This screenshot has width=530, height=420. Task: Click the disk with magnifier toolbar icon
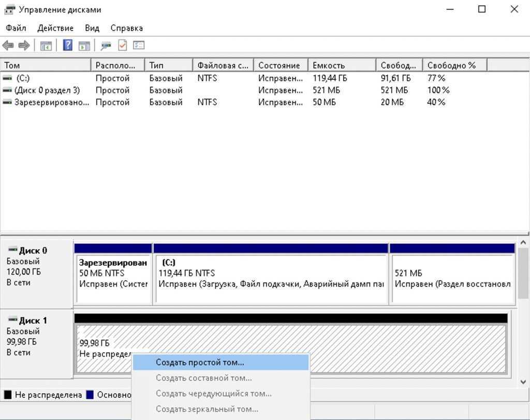point(106,46)
